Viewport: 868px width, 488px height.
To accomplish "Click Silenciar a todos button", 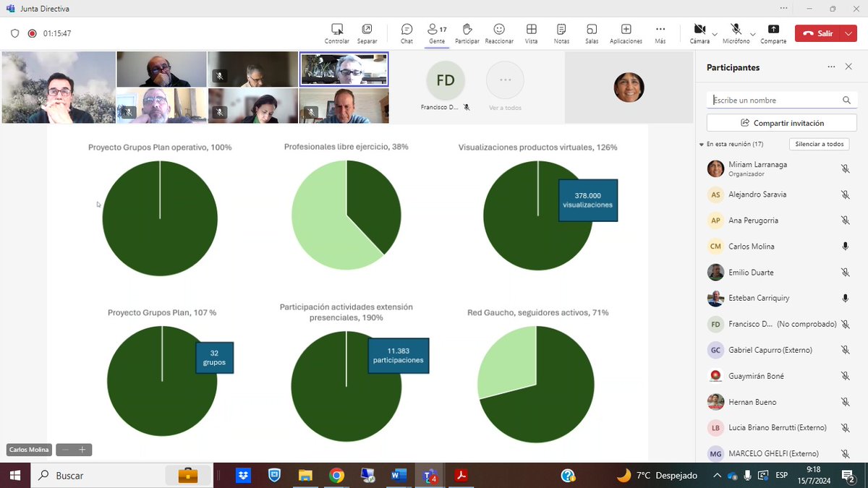I will pyautogui.click(x=819, y=144).
